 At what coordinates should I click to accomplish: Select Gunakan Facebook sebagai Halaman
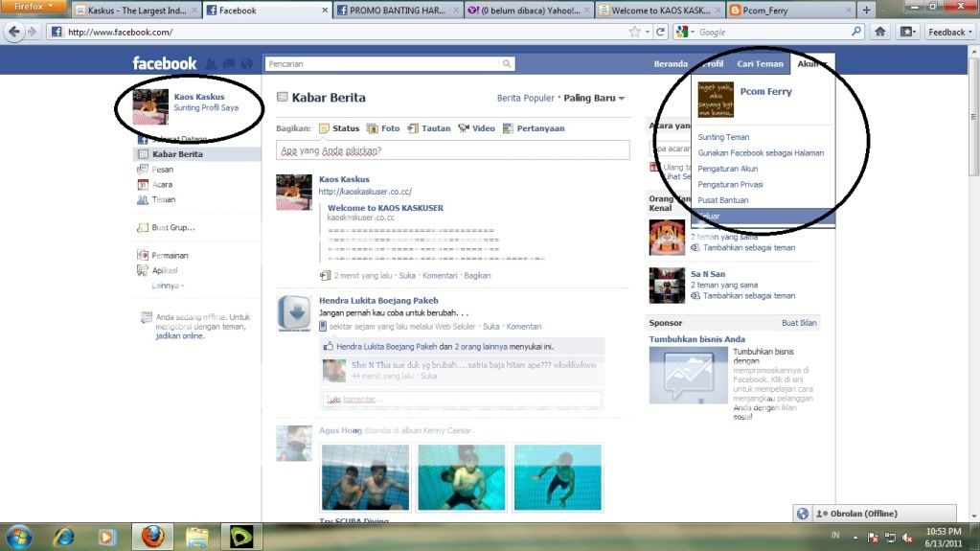(763, 152)
